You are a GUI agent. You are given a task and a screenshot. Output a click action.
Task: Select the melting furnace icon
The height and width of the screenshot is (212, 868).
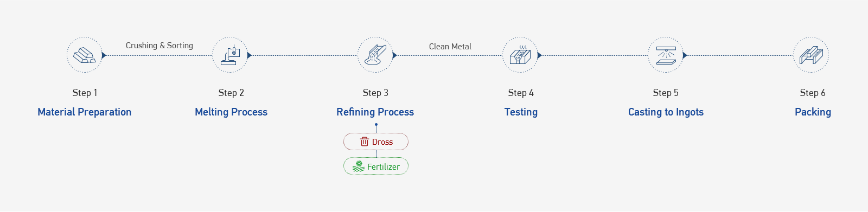click(x=230, y=55)
